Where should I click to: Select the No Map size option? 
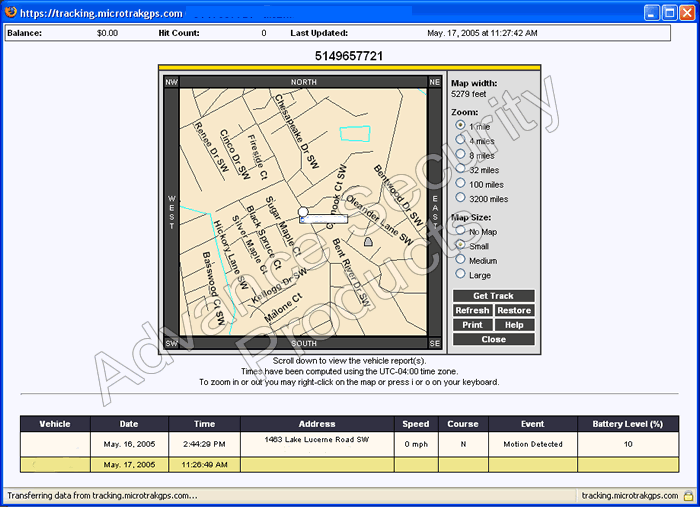tap(460, 232)
